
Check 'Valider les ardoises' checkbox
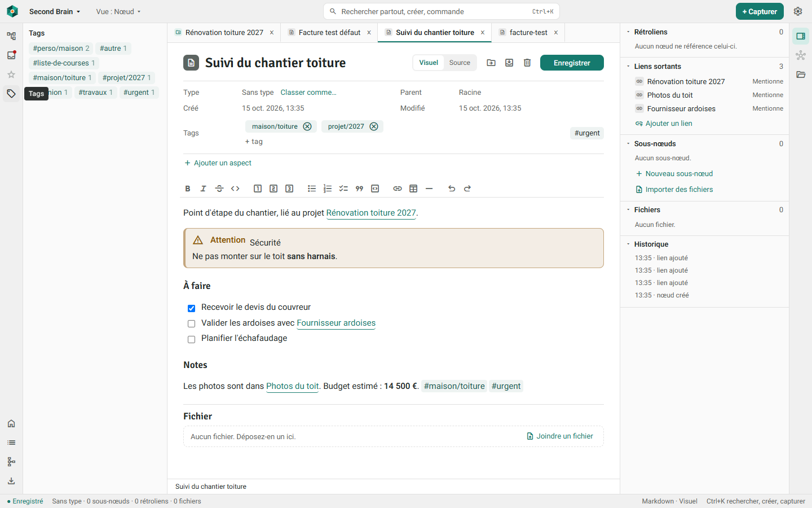[191, 323]
